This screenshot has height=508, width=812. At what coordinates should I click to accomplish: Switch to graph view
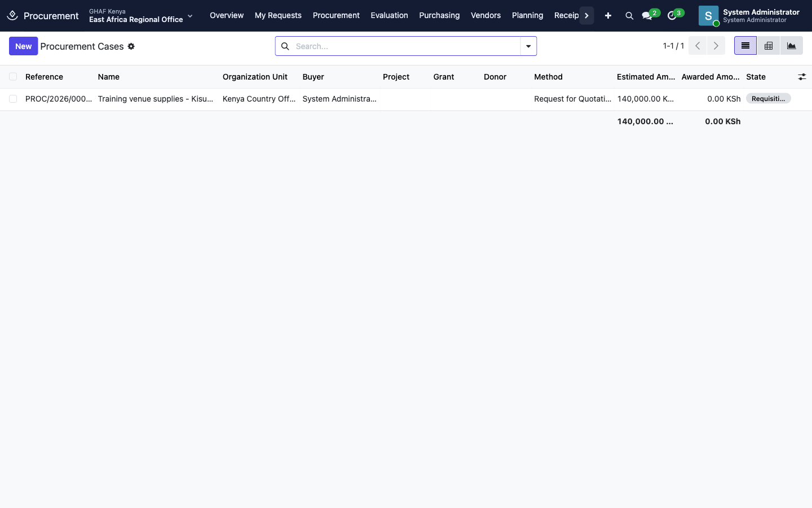(792, 46)
